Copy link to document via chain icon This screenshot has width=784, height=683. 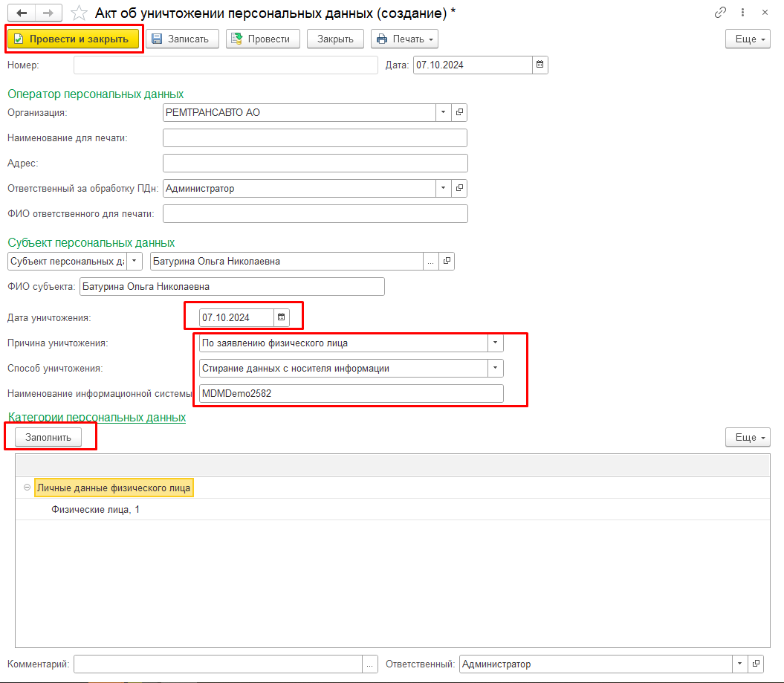720,13
